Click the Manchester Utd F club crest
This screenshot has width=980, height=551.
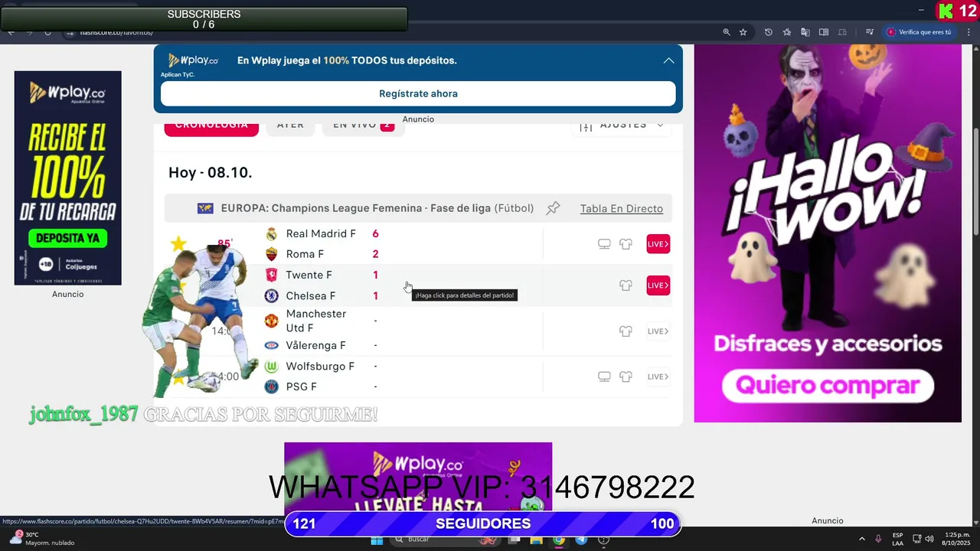coord(271,321)
